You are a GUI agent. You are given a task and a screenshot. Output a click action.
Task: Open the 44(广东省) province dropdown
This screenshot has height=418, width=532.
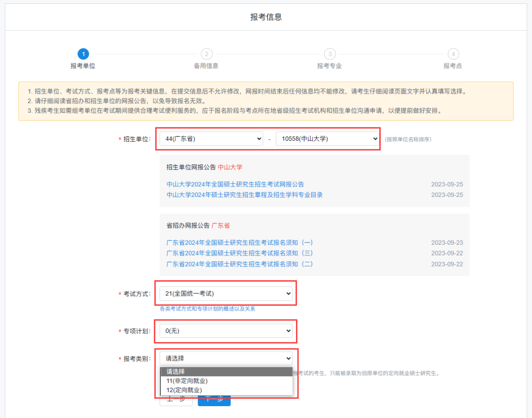click(211, 139)
